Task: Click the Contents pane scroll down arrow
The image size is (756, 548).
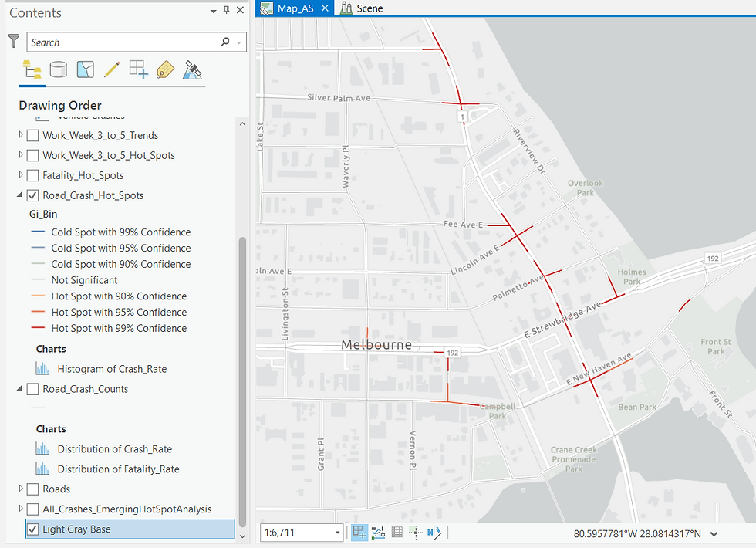Action: 242,536
